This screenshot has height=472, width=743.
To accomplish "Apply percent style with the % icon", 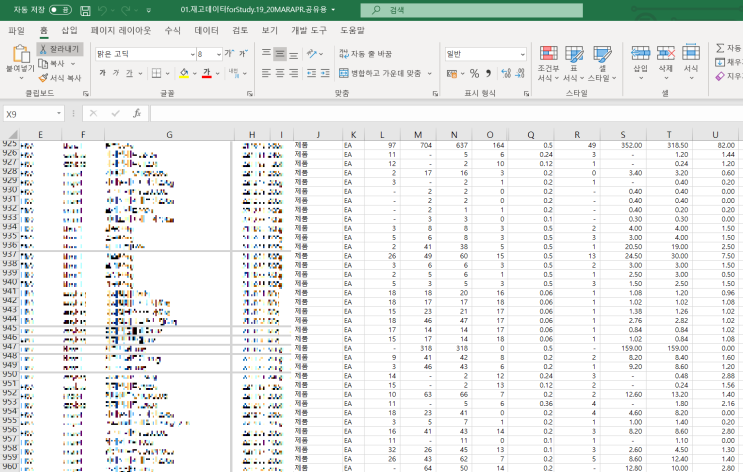I will coord(474,73).
